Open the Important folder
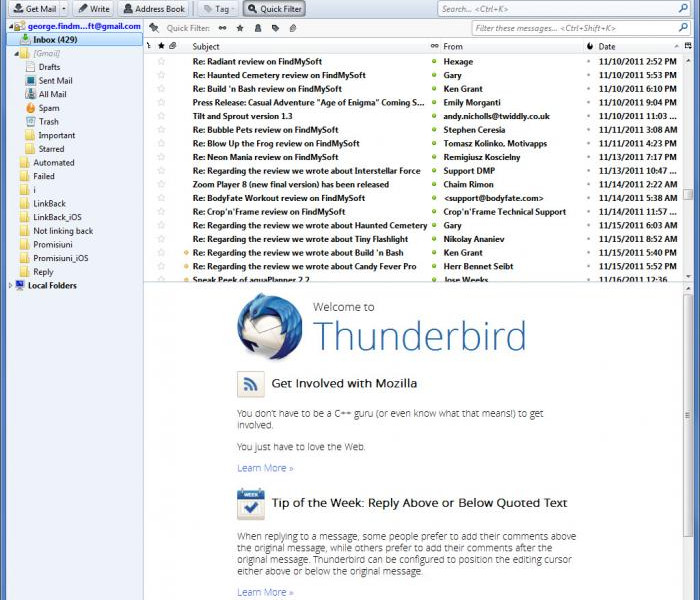Screen dimensions: 700x600 56,135
